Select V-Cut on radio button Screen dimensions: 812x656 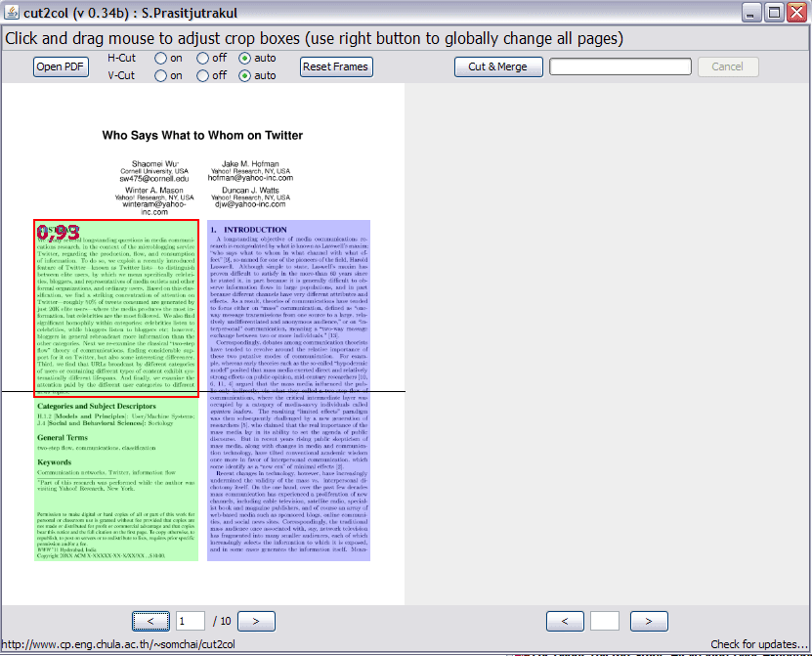[160, 76]
